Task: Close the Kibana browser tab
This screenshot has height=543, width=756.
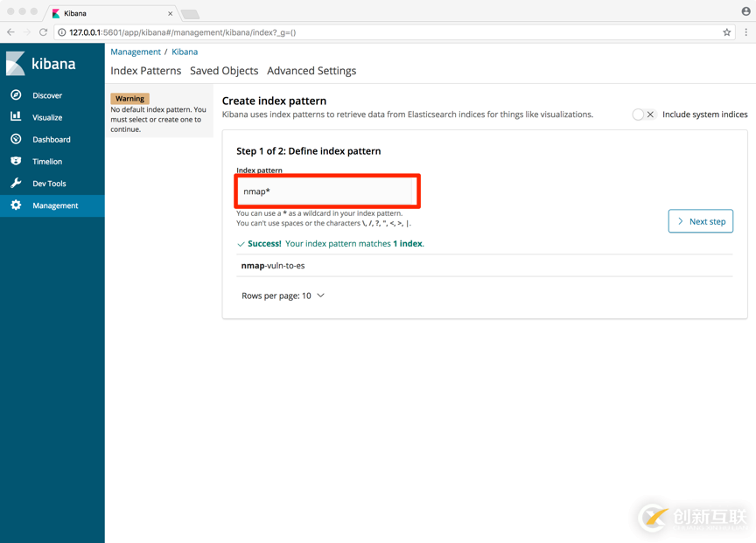Action: (171, 14)
